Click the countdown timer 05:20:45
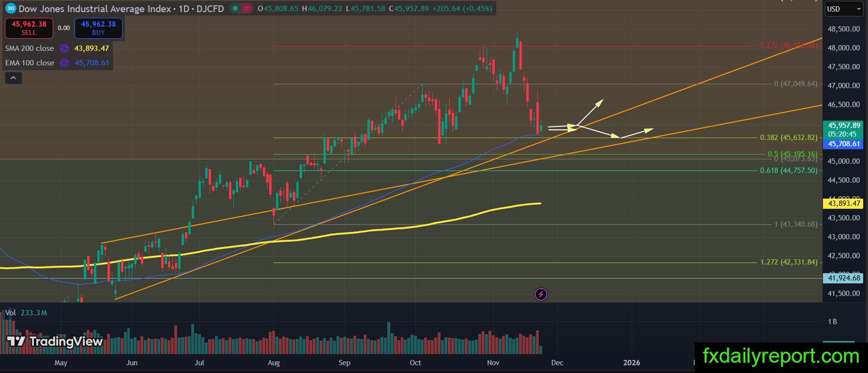 [x=842, y=134]
